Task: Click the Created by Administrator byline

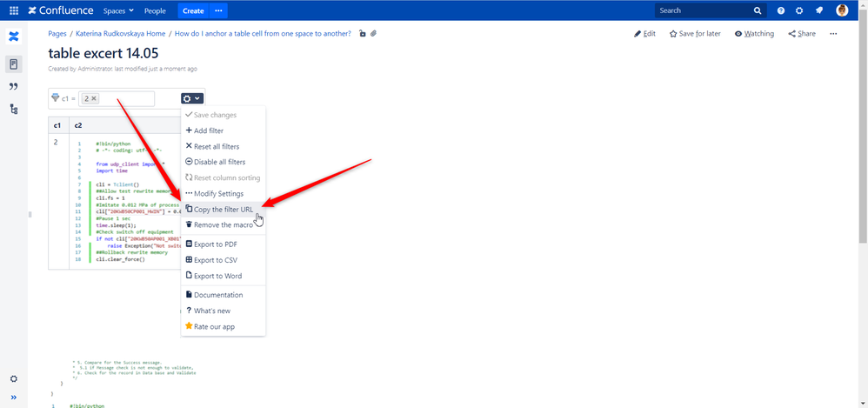Action: 123,70
